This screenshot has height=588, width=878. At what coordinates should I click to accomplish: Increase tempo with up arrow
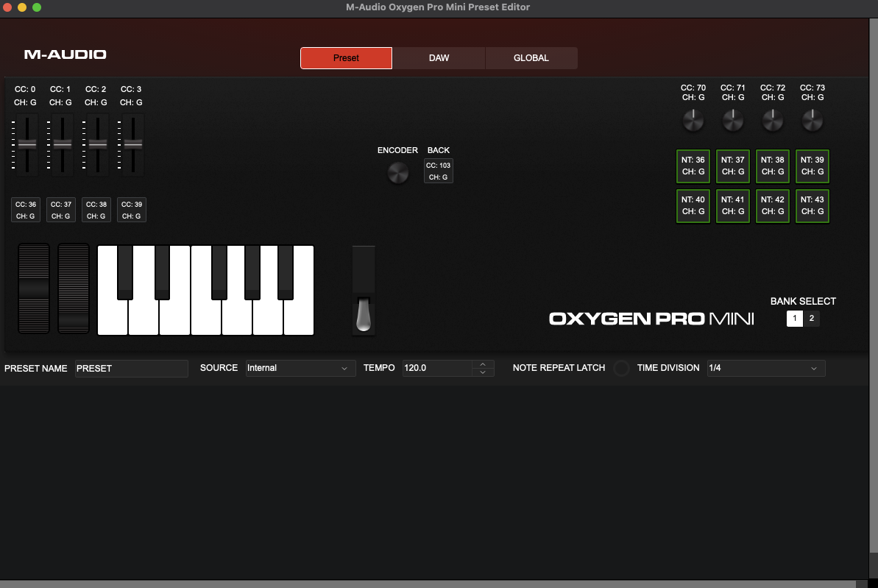pos(483,364)
